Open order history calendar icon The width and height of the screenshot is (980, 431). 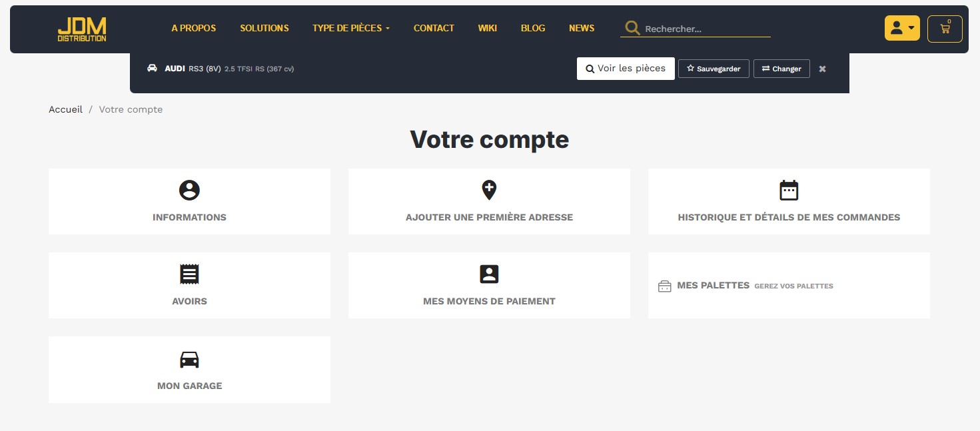(789, 191)
